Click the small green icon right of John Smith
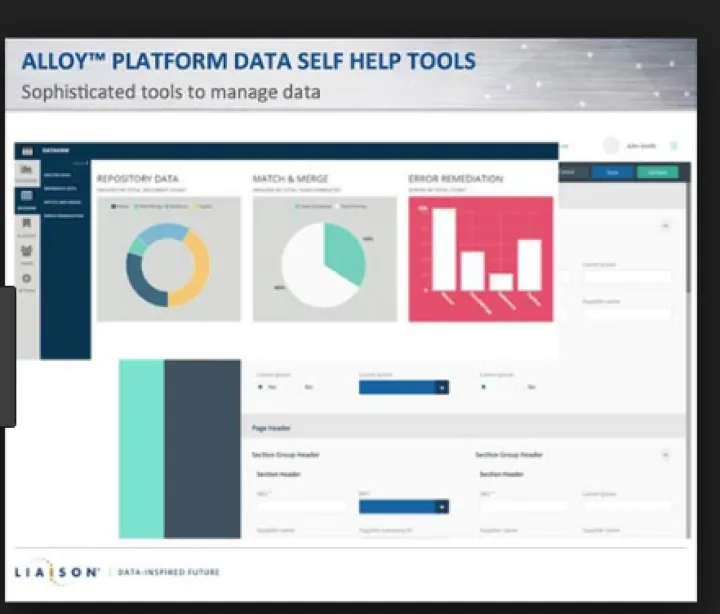The width and height of the screenshot is (720, 614). (x=674, y=146)
